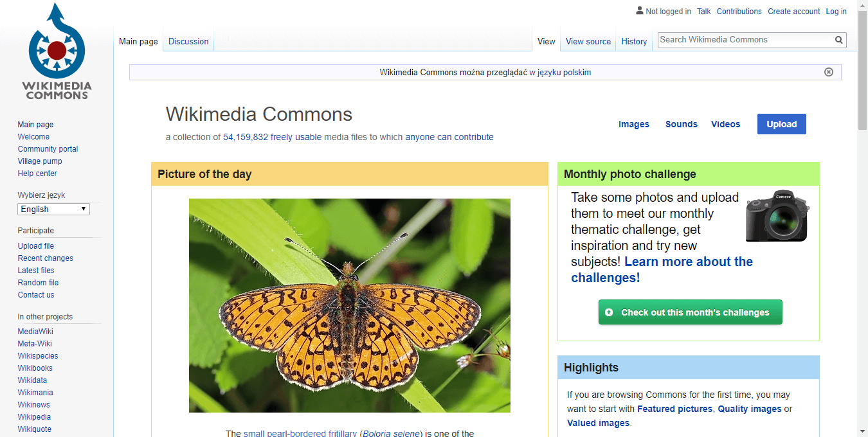The width and height of the screenshot is (868, 437).
Task: Click the Log in link
Action: pos(836,12)
